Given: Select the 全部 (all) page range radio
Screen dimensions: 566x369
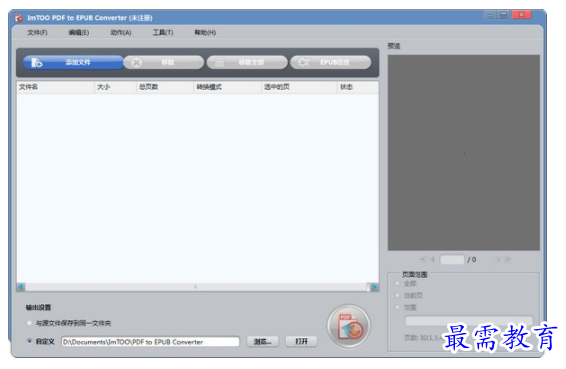Looking at the screenshot, I should point(397,283).
